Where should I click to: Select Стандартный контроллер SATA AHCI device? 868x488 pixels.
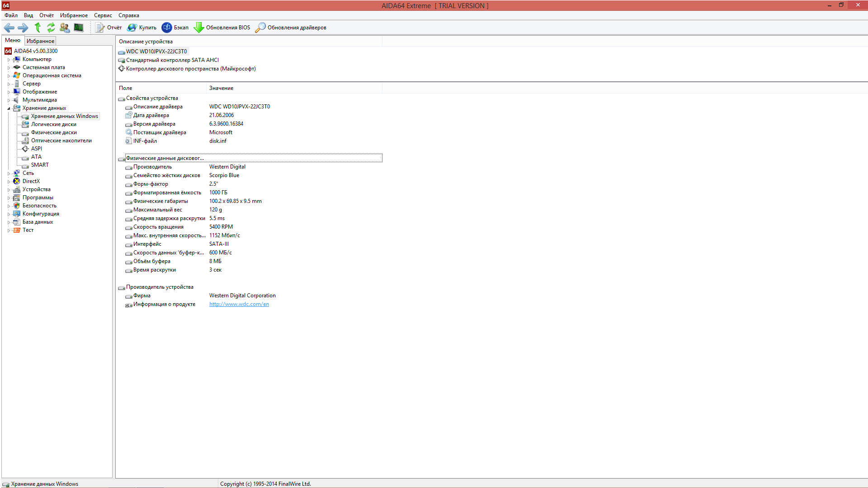click(x=172, y=60)
